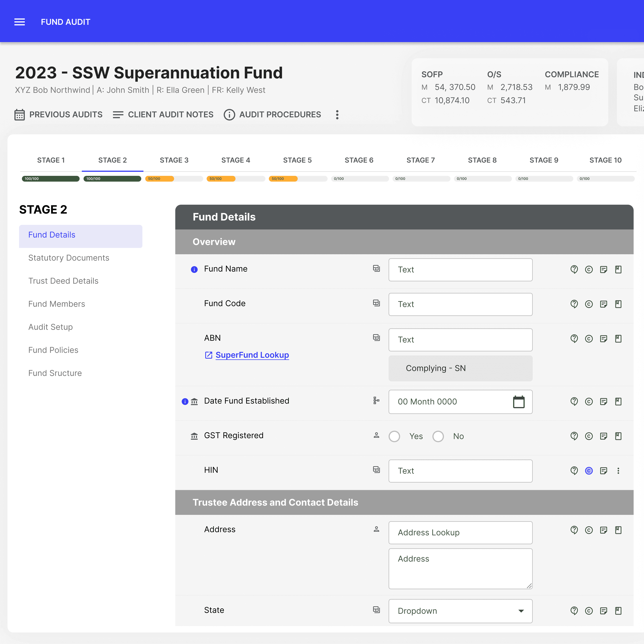
Task: Click the person icon in the Address row
Action: point(376,529)
